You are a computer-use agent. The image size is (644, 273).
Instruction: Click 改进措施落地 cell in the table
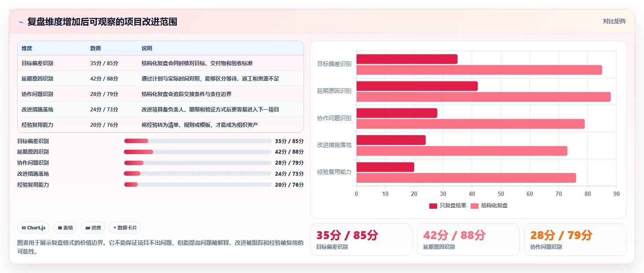pos(37,110)
